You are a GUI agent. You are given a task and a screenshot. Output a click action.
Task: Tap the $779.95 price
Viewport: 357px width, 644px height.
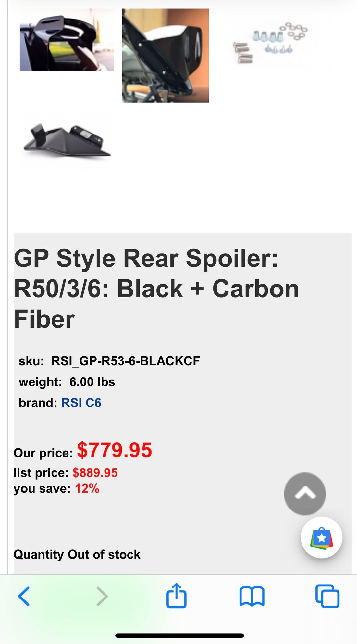coord(114,450)
